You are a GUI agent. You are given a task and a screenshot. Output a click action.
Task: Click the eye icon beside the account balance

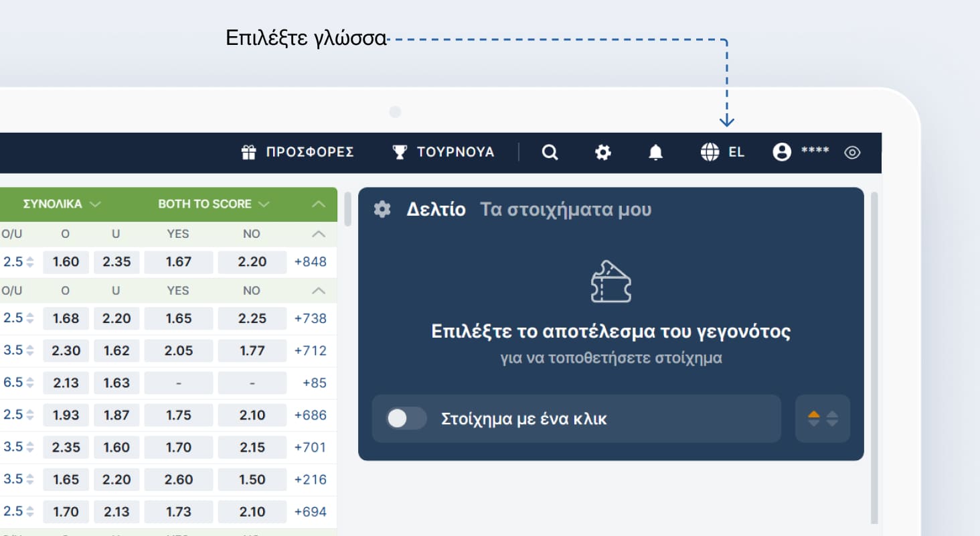coord(852,152)
